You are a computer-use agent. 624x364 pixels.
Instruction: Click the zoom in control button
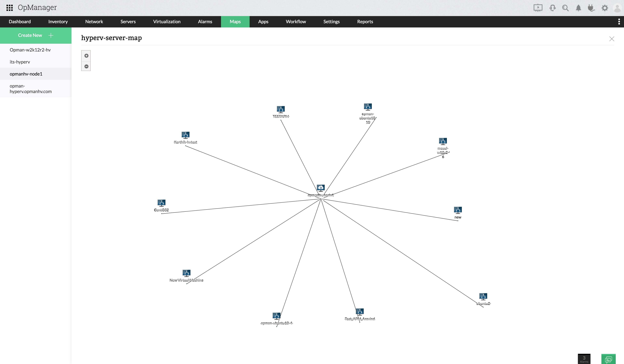tap(86, 55)
